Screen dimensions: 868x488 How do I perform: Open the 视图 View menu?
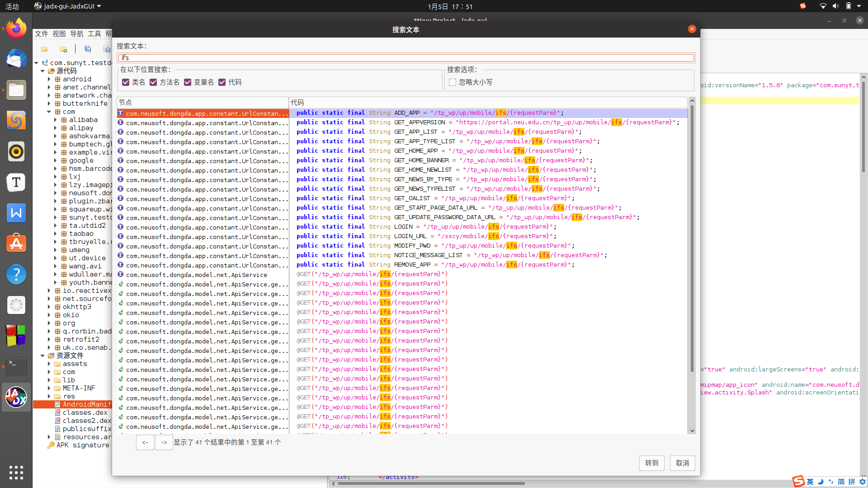(x=59, y=34)
